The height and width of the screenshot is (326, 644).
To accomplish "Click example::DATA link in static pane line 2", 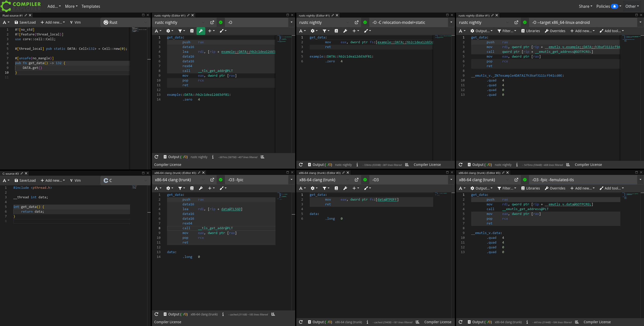I will [405, 42].
